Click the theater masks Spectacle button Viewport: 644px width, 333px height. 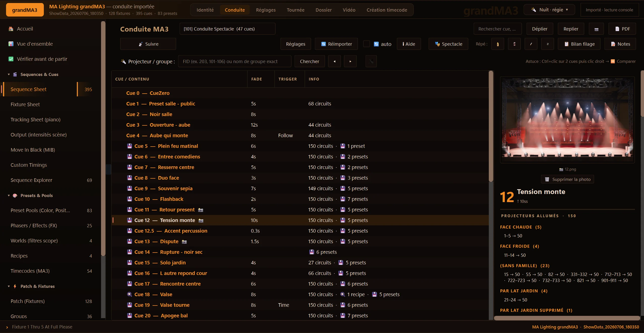(x=448, y=44)
